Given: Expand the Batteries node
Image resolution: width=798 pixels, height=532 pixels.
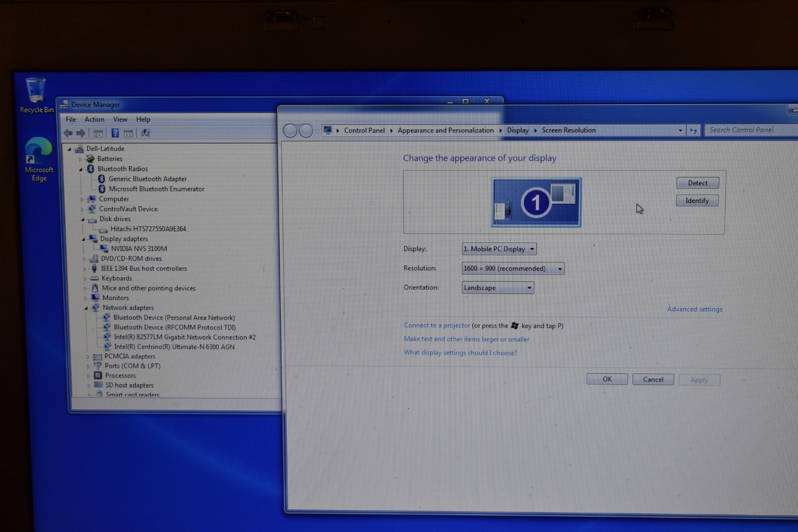Looking at the screenshot, I should coord(80,159).
